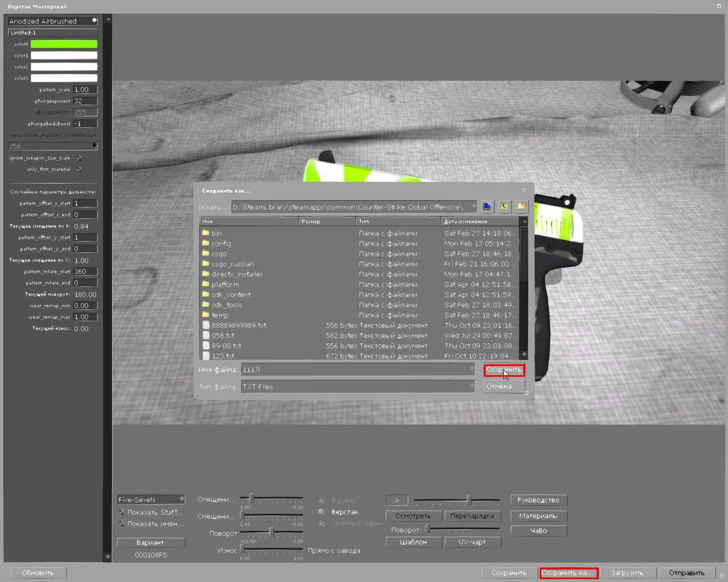Open the Five-SeveN weapon dropdown
The width and height of the screenshot is (728, 582).
click(x=151, y=500)
